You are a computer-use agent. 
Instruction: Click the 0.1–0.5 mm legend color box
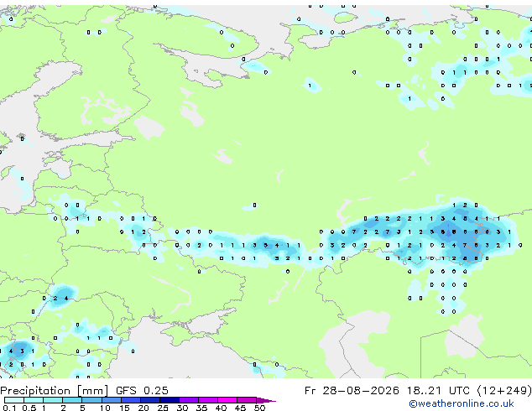(14, 400)
